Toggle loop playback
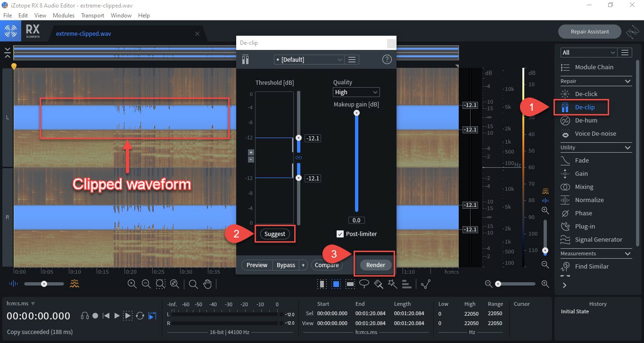 [x=140, y=316]
